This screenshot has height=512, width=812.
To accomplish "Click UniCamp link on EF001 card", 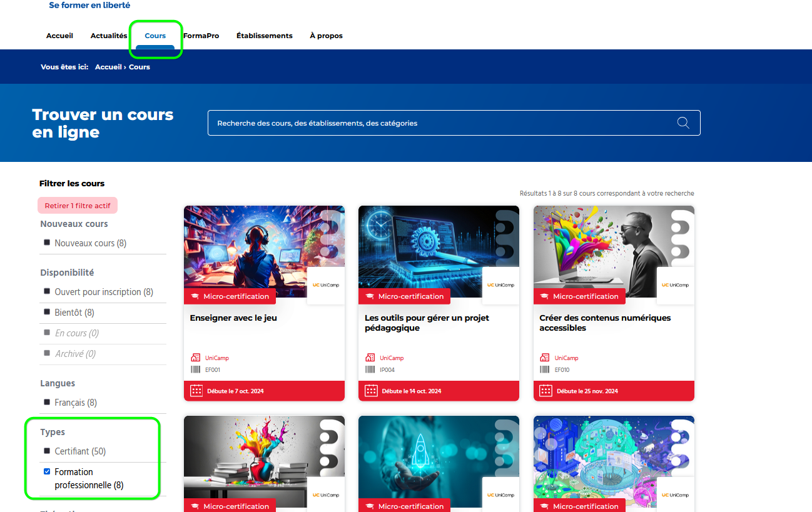I will [x=217, y=358].
